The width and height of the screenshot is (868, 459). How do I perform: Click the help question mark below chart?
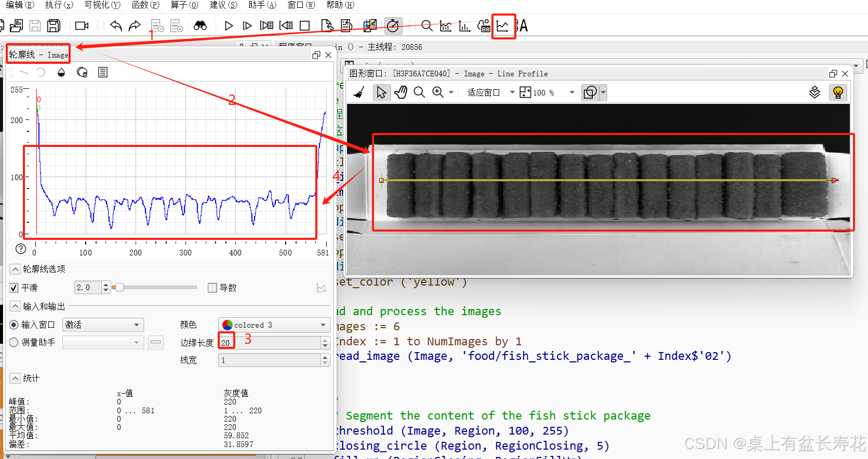pos(21,249)
